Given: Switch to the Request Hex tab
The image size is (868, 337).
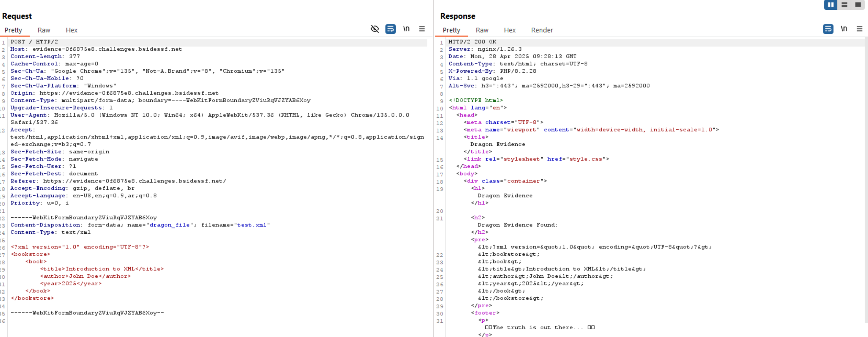Looking at the screenshot, I should (x=71, y=30).
